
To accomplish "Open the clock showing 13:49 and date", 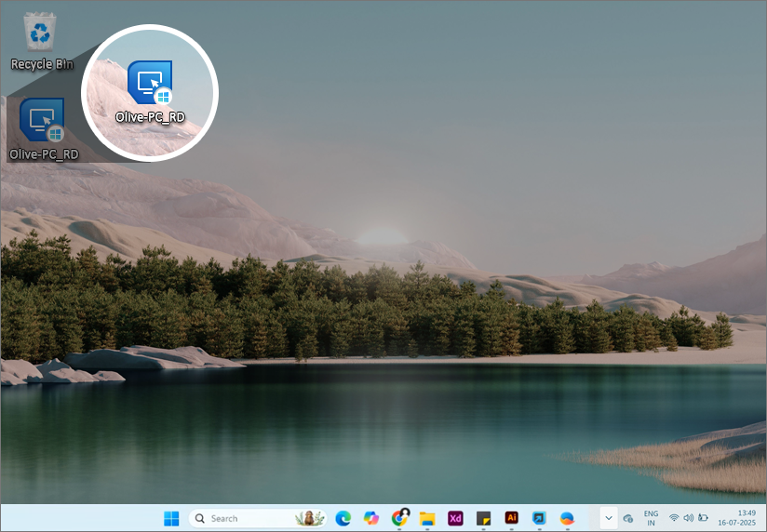I will (745, 518).
